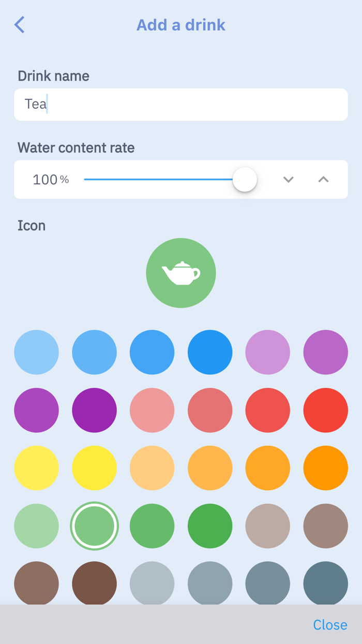This screenshot has width=362, height=644.
Task: Choose the deep purple color swatch
Action: [94, 410]
